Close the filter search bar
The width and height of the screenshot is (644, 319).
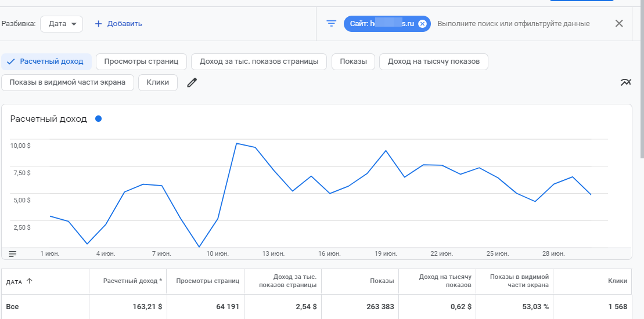pyautogui.click(x=619, y=24)
